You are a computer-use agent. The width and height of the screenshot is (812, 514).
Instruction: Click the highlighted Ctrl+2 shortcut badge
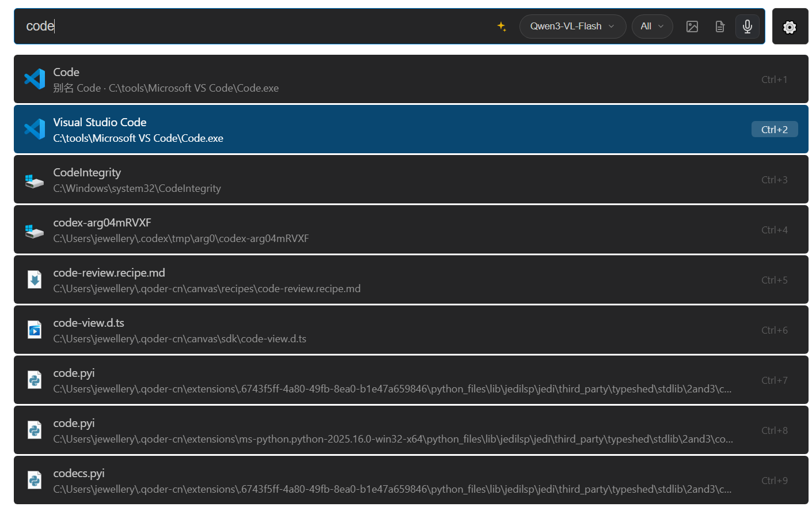pyautogui.click(x=775, y=130)
